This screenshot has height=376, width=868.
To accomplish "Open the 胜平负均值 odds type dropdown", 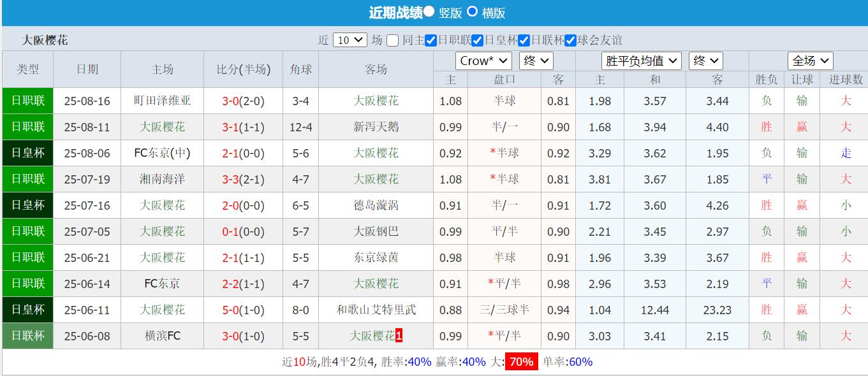I will (x=640, y=61).
